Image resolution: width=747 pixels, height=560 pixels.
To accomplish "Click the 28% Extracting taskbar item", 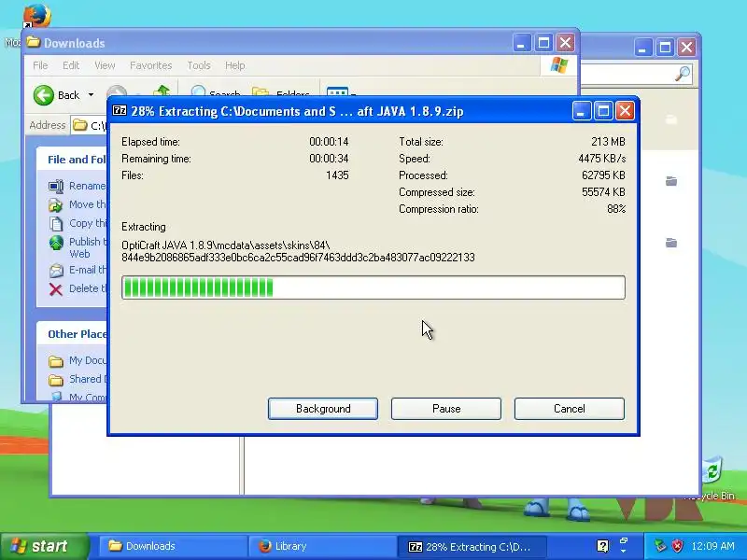I will [472, 546].
